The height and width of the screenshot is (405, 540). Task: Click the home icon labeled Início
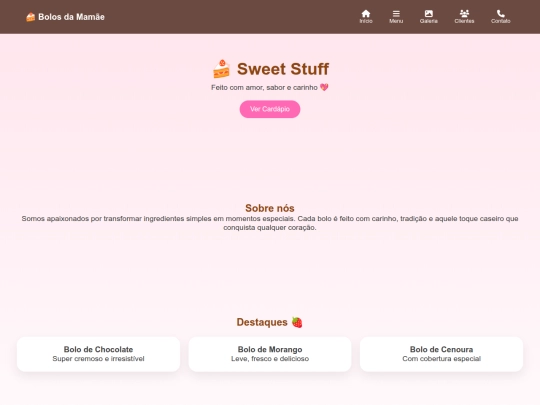(x=366, y=14)
